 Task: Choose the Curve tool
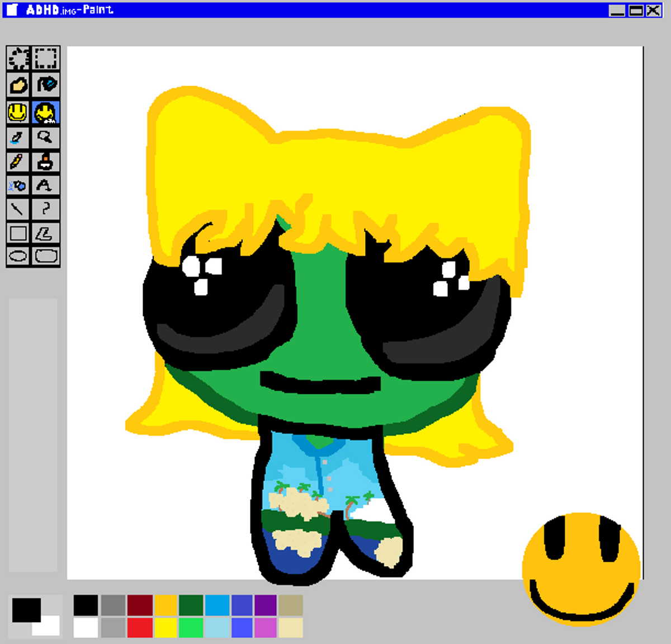click(46, 209)
